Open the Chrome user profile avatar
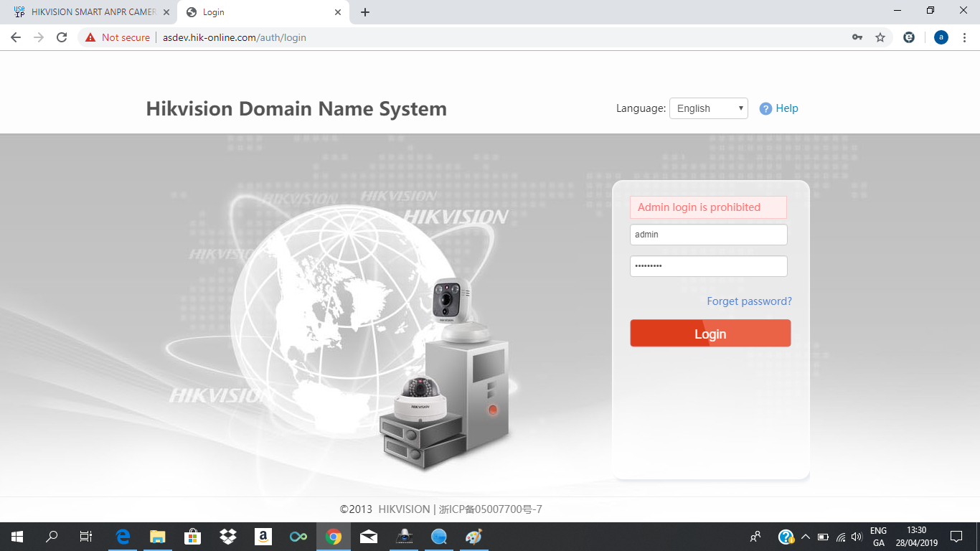 pos(941,37)
